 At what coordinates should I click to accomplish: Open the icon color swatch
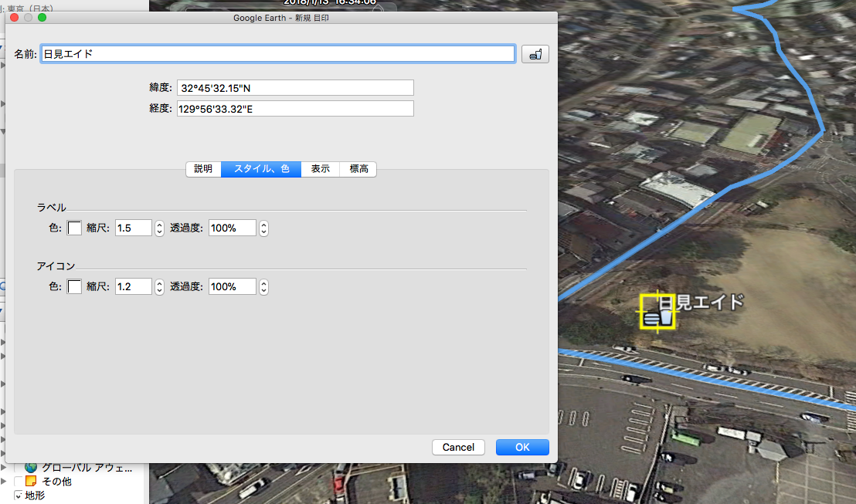coord(74,286)
